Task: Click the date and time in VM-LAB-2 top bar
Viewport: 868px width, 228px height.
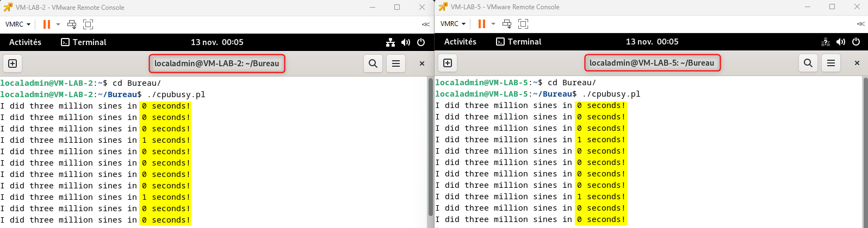Action: (x=217, y=42)
